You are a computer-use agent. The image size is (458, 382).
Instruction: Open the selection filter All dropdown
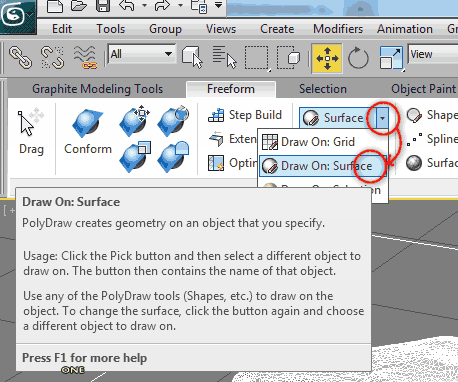coord(142,54)
